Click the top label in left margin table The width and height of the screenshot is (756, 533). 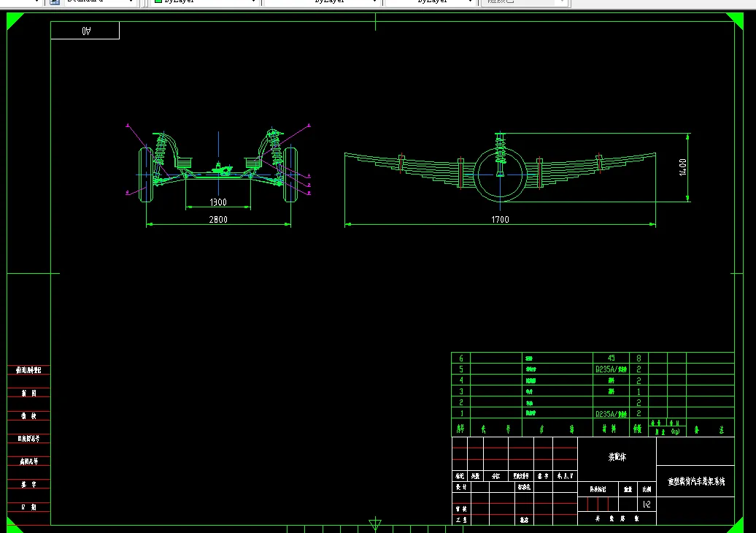pos(28,370)
